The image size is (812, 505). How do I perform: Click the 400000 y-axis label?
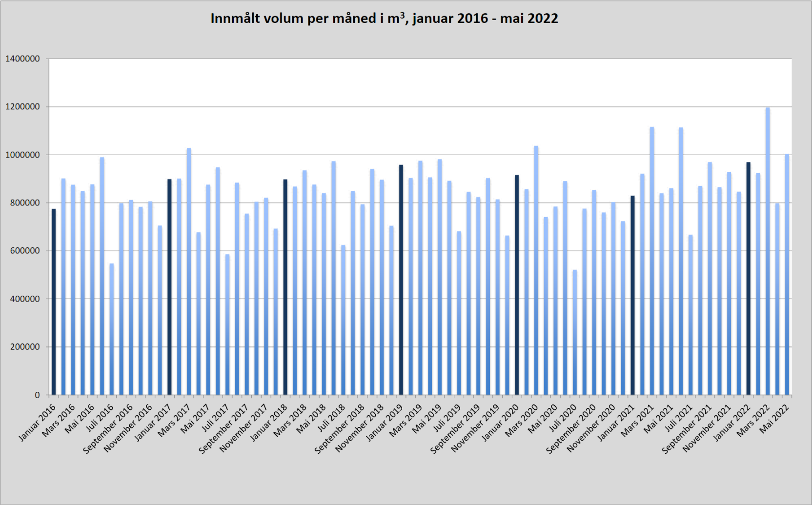click(x=25, y=299)
